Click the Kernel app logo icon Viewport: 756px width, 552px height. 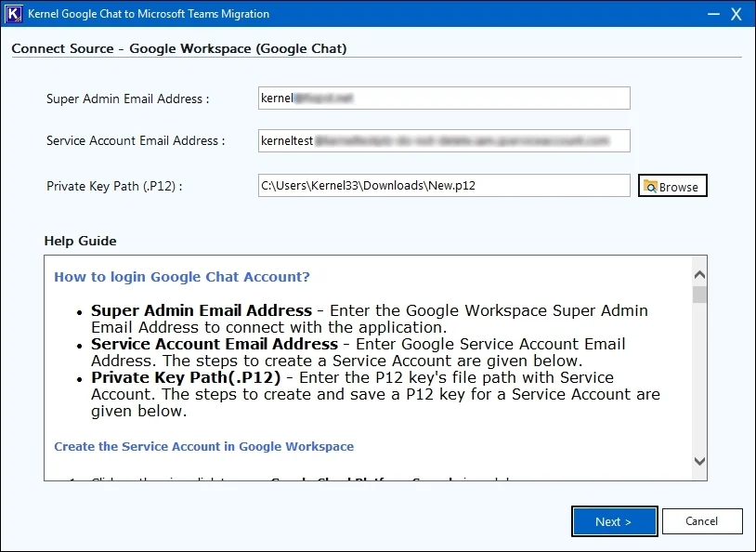(x=14, y=14)
